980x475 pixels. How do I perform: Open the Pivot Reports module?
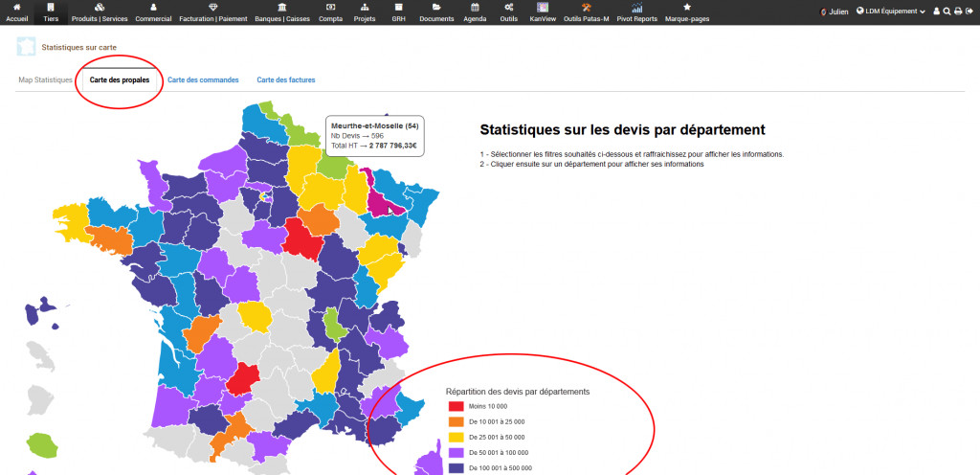[x=637, y=8]
